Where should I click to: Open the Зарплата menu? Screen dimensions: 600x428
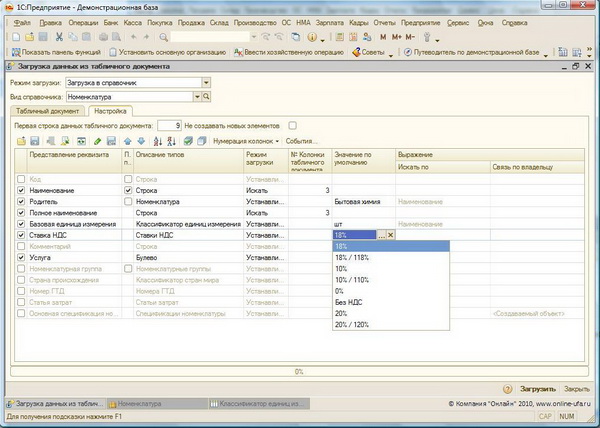[329, 23]
